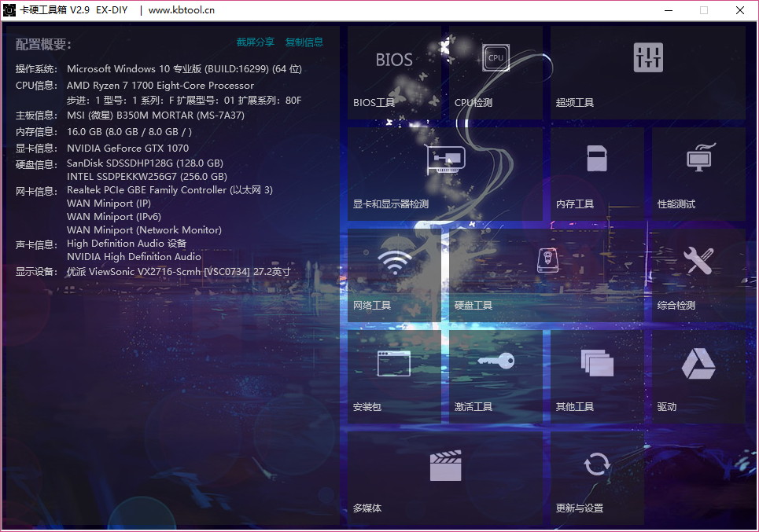Select 性能测试 monitor icon
The height and width of the screenshot is (532, 759).
698,159
